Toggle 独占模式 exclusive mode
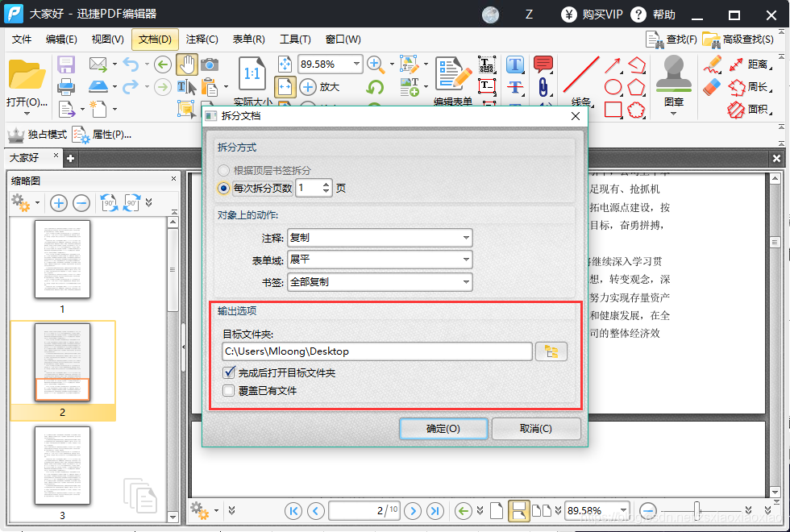 point(37,135)
